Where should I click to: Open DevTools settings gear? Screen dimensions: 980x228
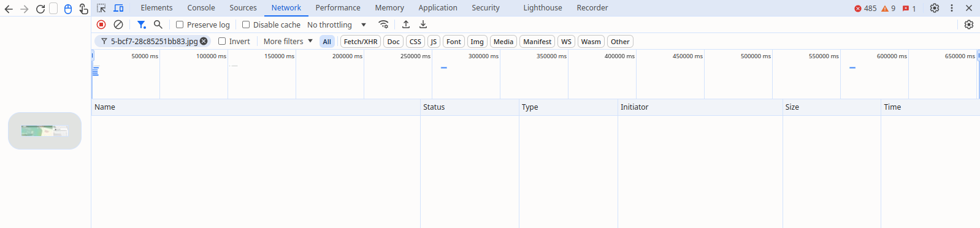point(935,8)
